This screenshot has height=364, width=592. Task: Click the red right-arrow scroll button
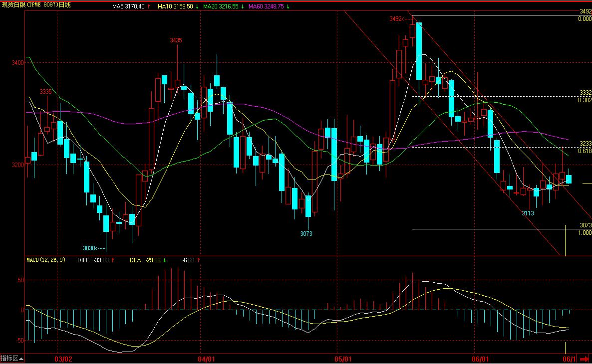(585, 359)
